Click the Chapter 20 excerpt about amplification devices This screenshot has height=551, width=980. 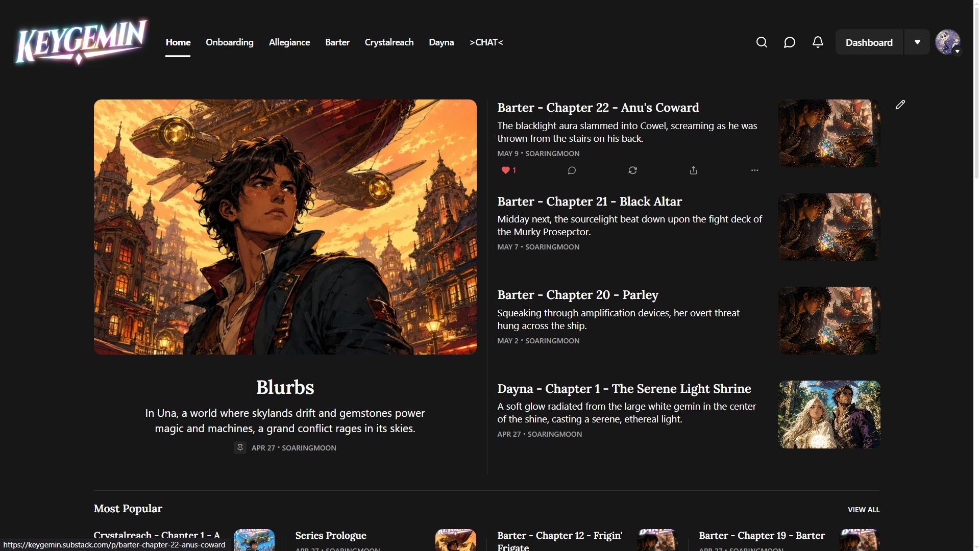click(619, 319)
